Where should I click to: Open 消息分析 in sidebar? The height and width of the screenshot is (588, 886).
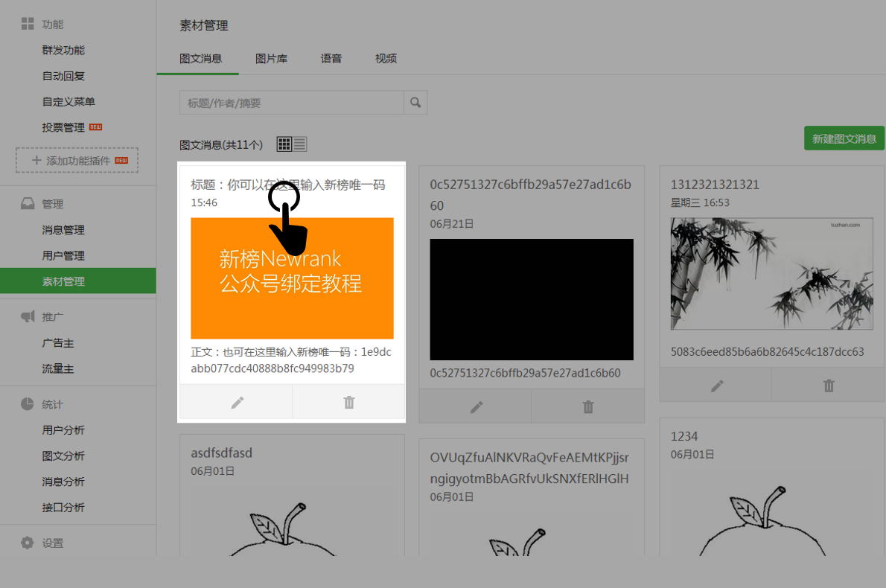tap(63, 482)
